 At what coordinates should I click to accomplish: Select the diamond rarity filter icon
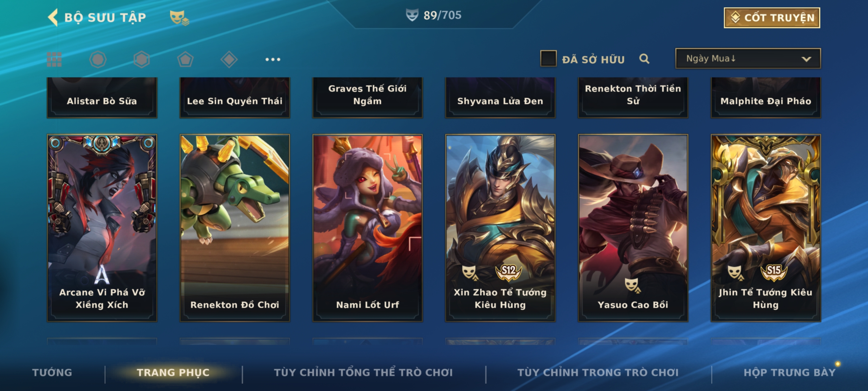pyautogui.click(x=229, y=59)
